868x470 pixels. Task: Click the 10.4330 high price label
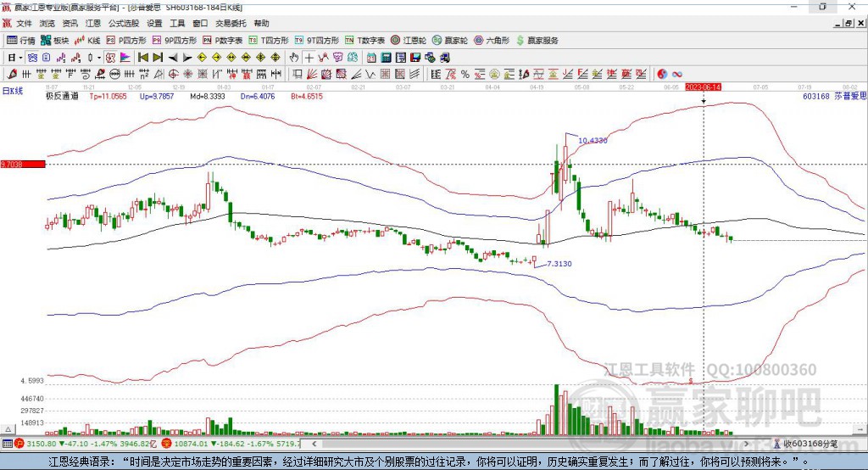[x=593, y=140]
